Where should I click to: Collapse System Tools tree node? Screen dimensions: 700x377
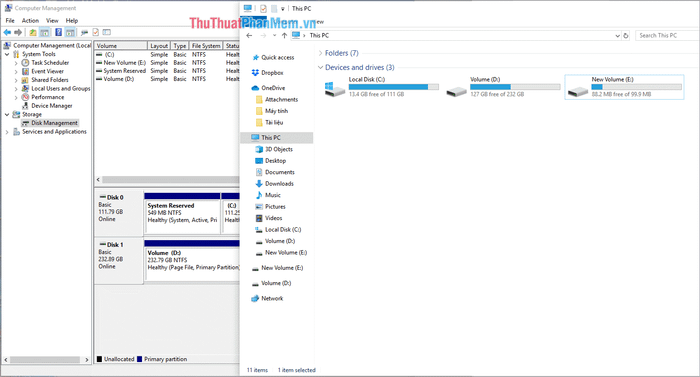(7, 54)
